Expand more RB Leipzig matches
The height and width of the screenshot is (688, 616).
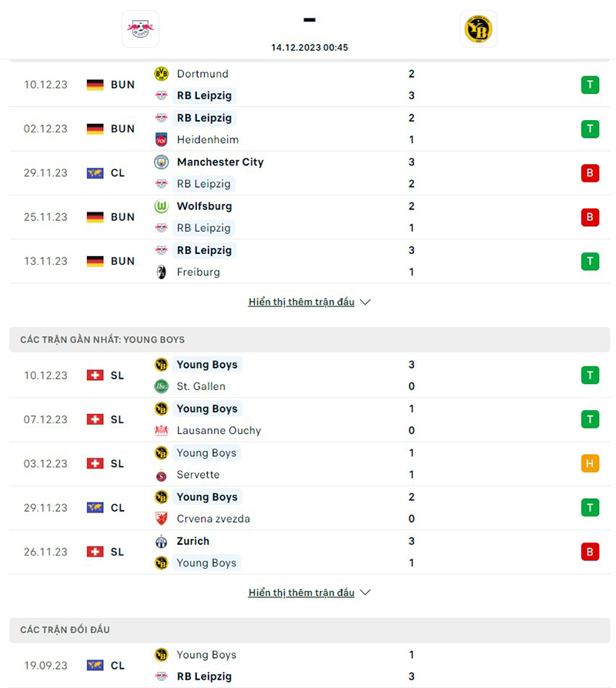302,302
